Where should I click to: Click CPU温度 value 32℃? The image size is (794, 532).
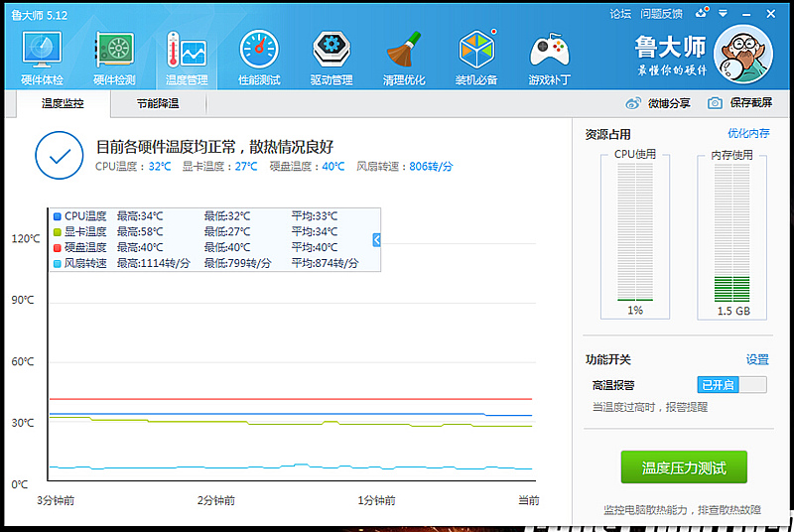(x=160, y=167)
